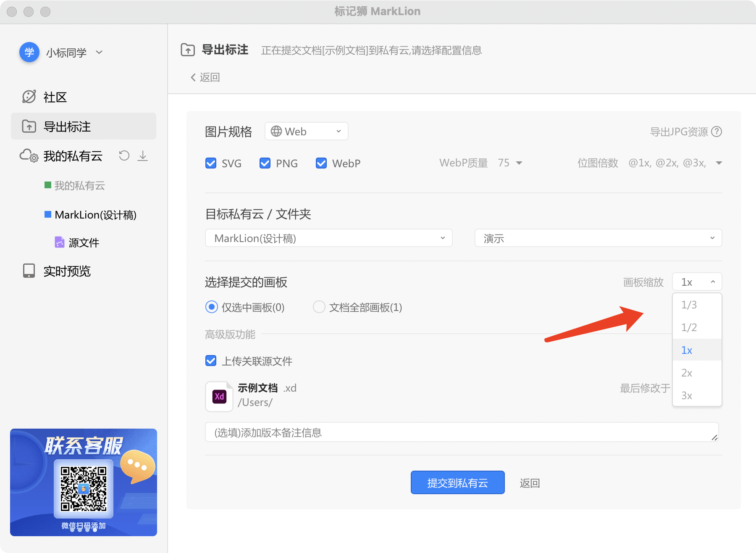Choose 2x from the 画板缩放 list

(687, 373)
